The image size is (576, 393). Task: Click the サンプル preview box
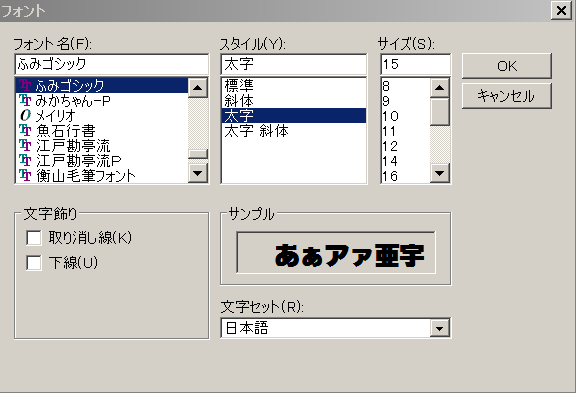[336, 252]
